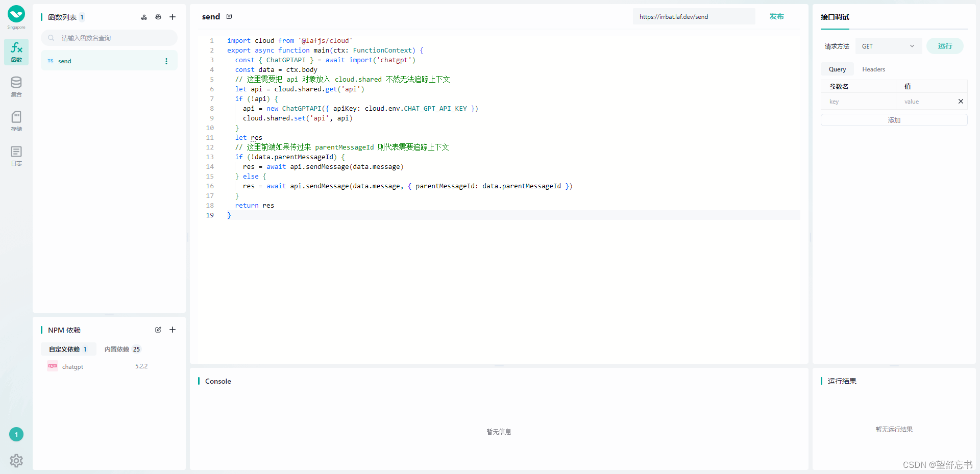Click the Singapore region label
Viewport: 980px width, 474px height.
pos(16,28)
